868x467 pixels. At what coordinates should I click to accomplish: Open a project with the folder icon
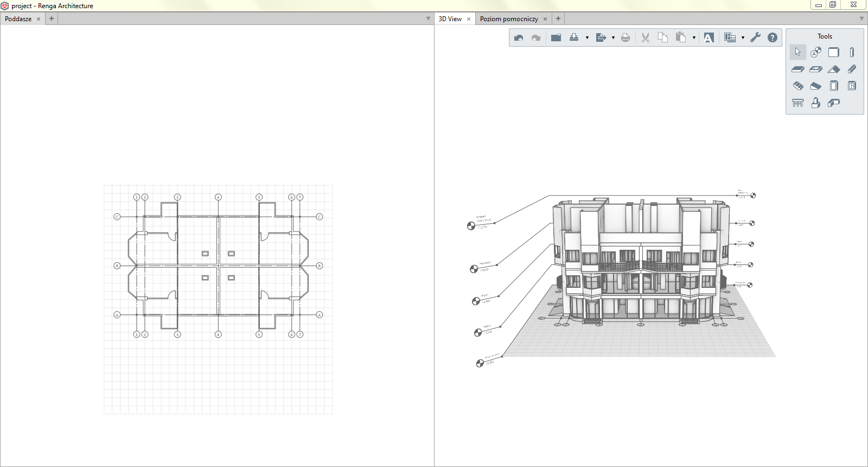click(x=556, y=37)
